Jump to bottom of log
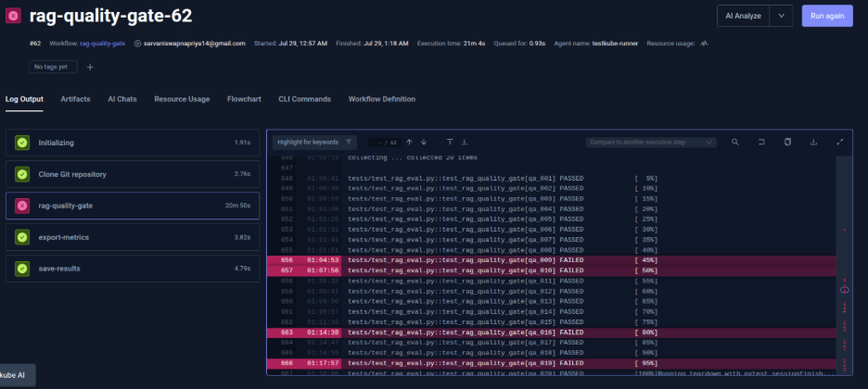Viewport: 868px width, 389px height. point(465,142)
